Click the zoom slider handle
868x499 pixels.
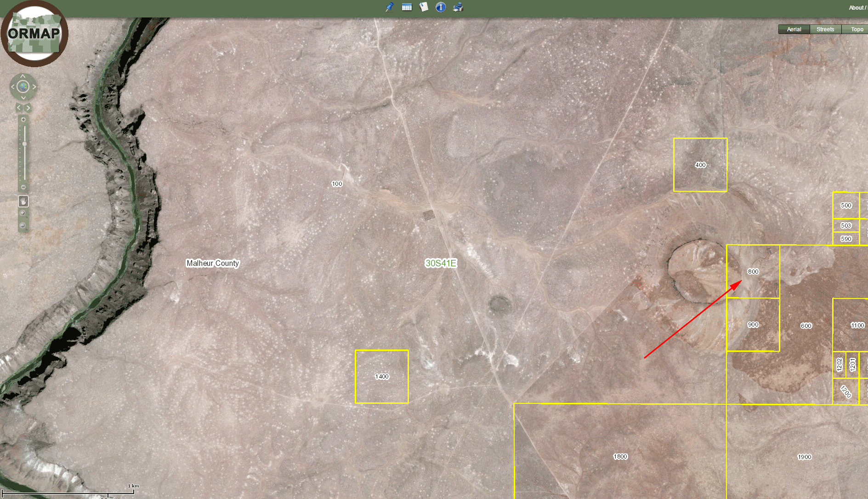click(24, 144)
